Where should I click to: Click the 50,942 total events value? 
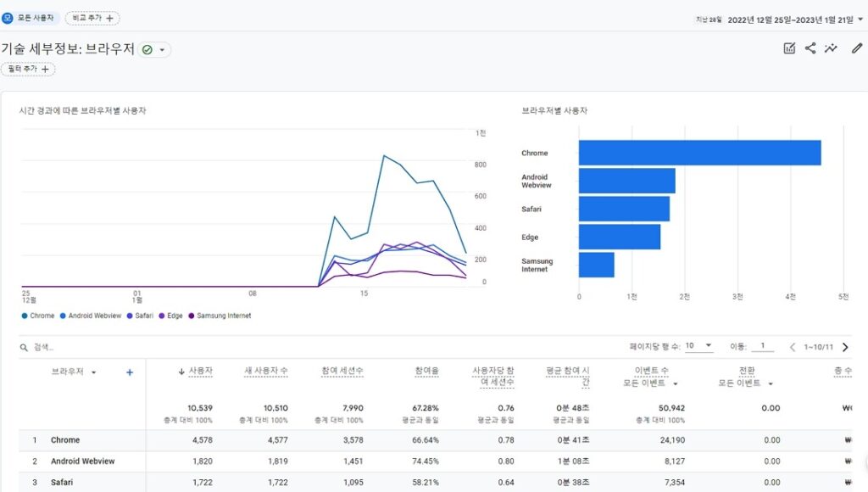tap(671, 408)
